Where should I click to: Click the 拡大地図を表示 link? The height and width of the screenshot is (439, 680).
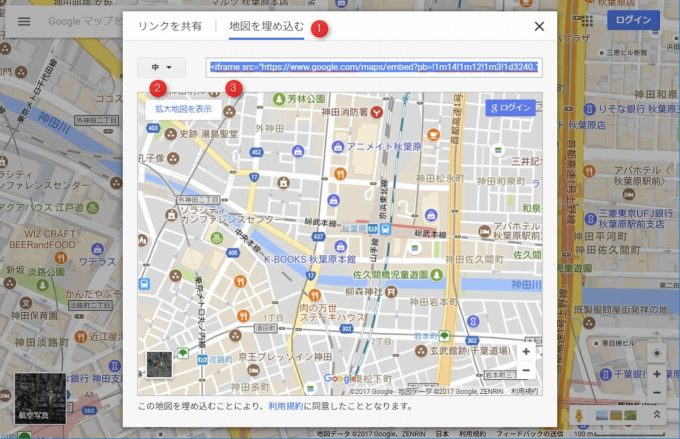click(183, 108)
